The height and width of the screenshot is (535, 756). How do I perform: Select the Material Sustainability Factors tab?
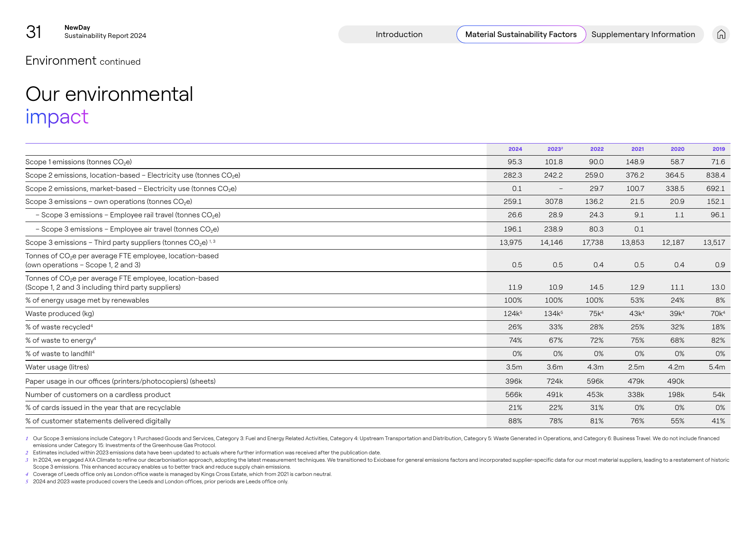tap(521, 34)
